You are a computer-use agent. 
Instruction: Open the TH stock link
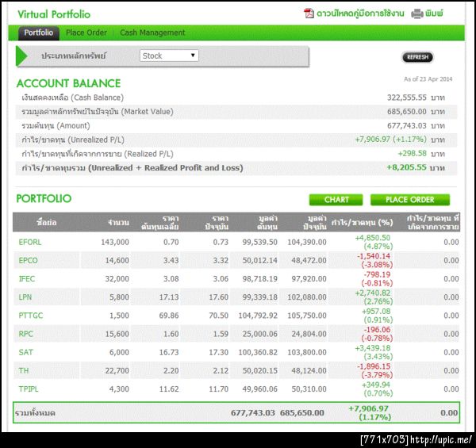tap(24, 370)
